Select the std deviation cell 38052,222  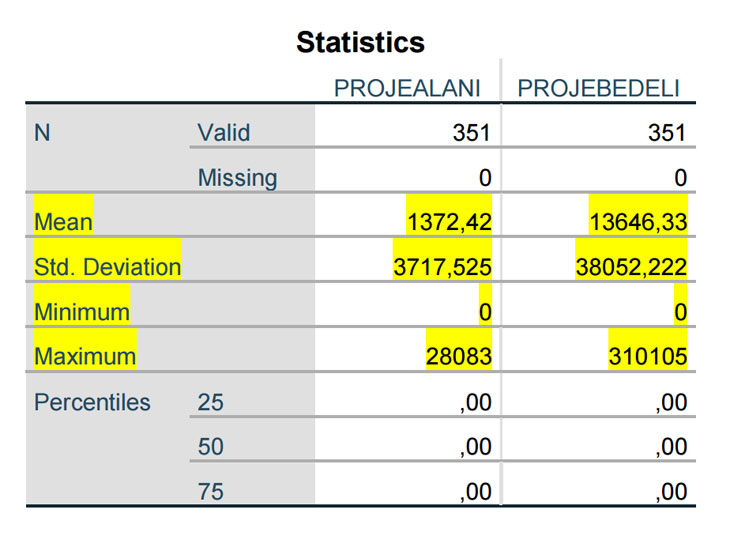(631, 267)
